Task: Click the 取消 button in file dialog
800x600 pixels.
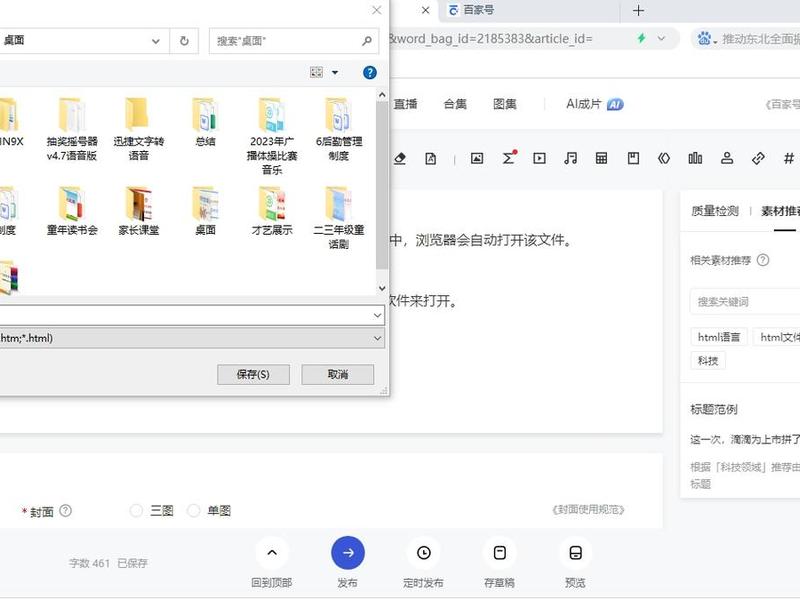Action: point(338,374)
